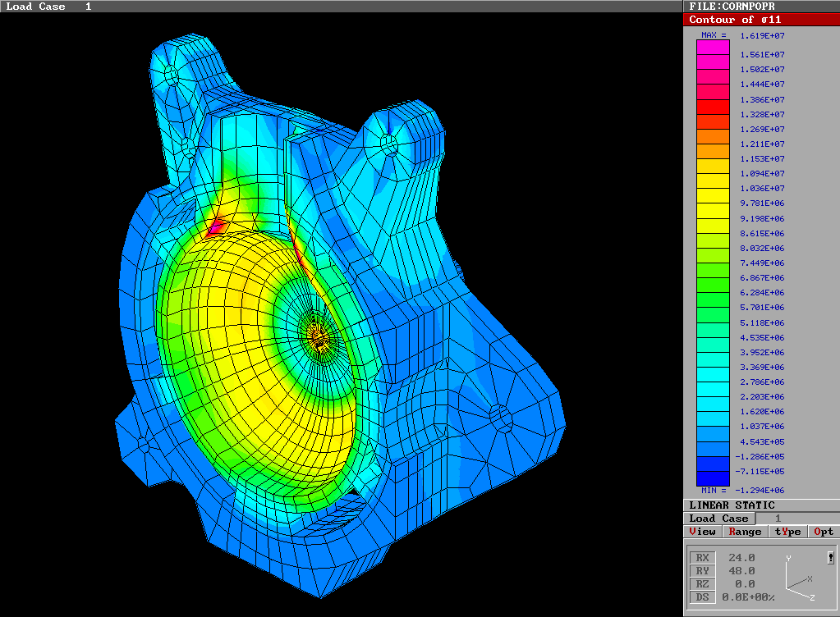Click the RZ rotation button

click(701, 584)
